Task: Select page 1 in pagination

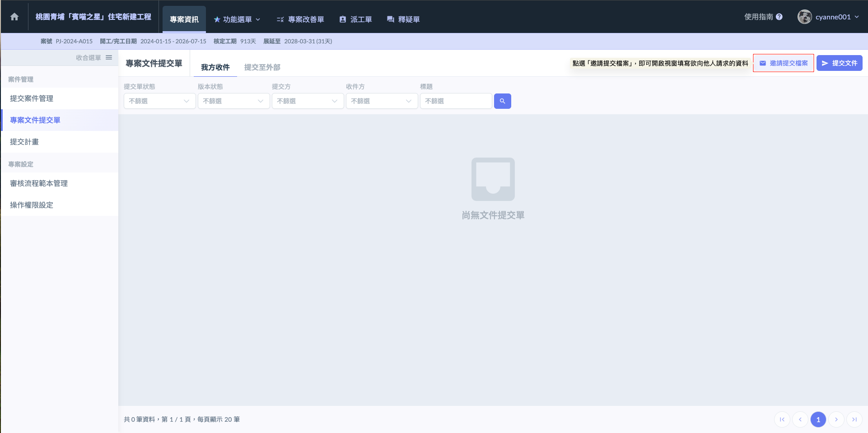Action: 818,419
